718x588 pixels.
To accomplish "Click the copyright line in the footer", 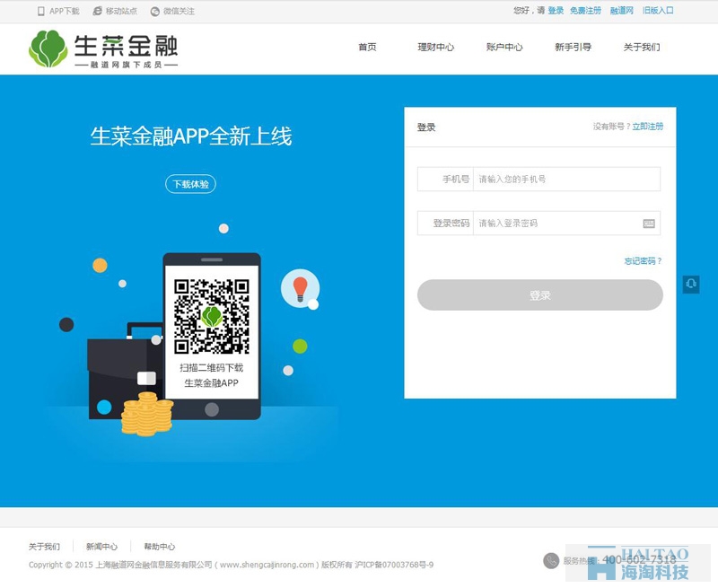I will coord(232,565).
